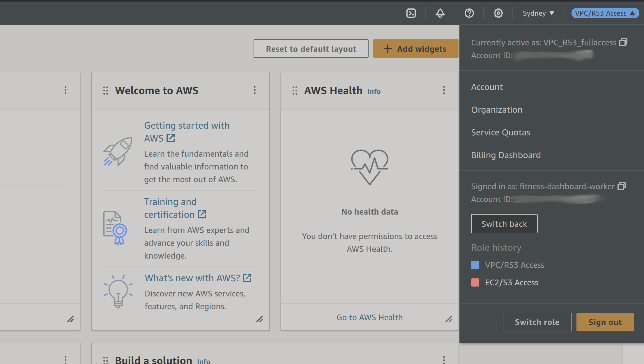The width and height of the screenshot is (644, 364).
Task: Open Welcome to AWS widget options menu
Action: tap(254, 90)
